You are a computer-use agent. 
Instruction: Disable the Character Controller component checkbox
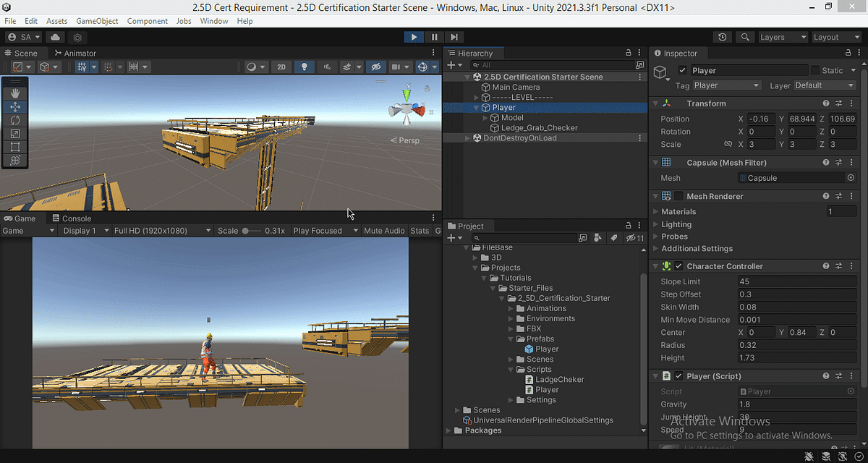pyautogui.click(x=677, y=266)
